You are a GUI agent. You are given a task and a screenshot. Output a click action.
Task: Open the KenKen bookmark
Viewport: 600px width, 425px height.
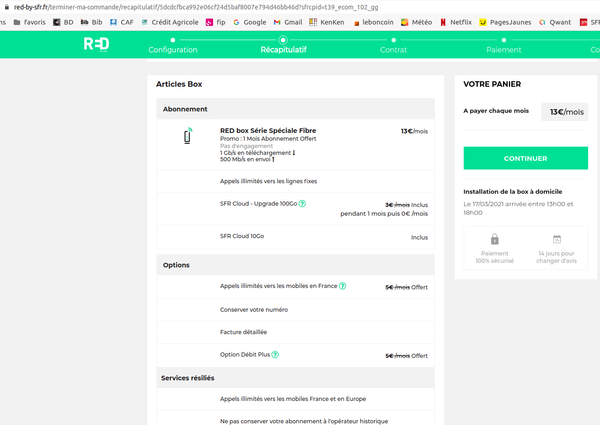coord(327,22)
